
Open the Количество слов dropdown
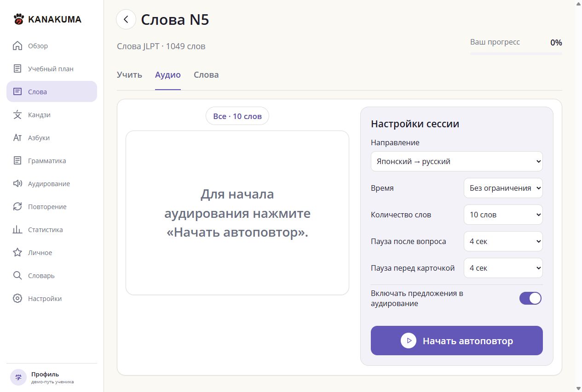(503, 215)
